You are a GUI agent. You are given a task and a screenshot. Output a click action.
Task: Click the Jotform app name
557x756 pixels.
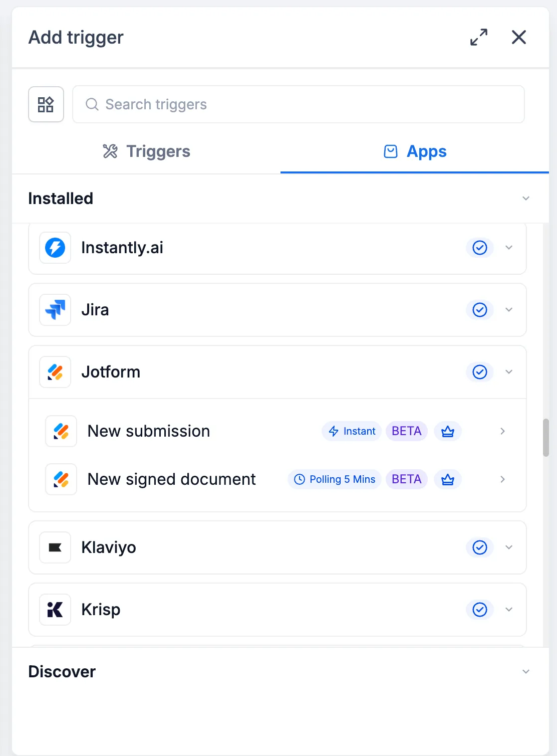coord(111,372)
